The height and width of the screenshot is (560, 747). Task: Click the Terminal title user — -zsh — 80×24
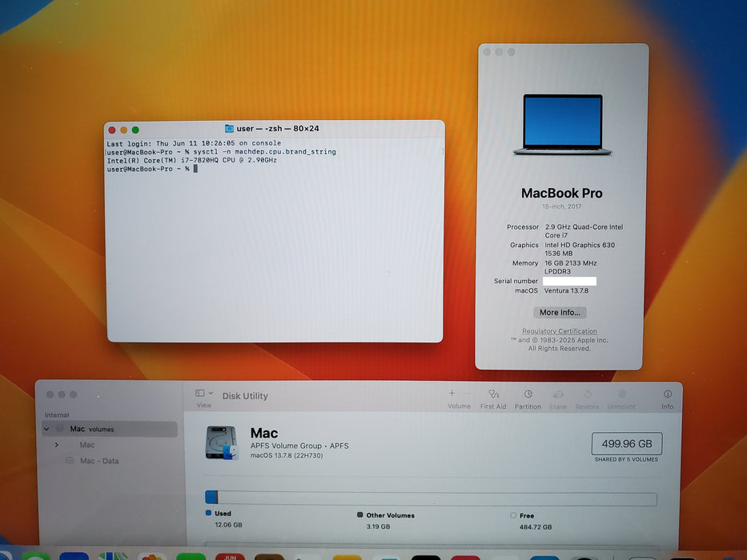coord(278,129)
